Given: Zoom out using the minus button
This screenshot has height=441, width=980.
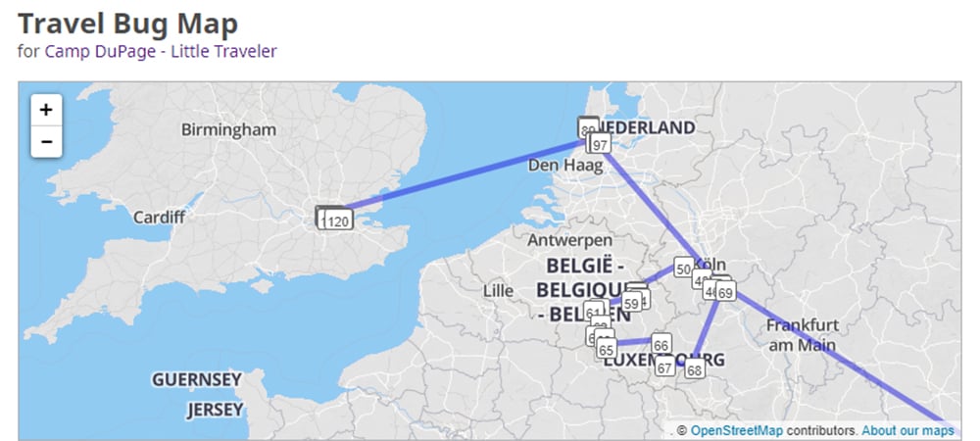Looking at the screenshot, I should (46, 142).
